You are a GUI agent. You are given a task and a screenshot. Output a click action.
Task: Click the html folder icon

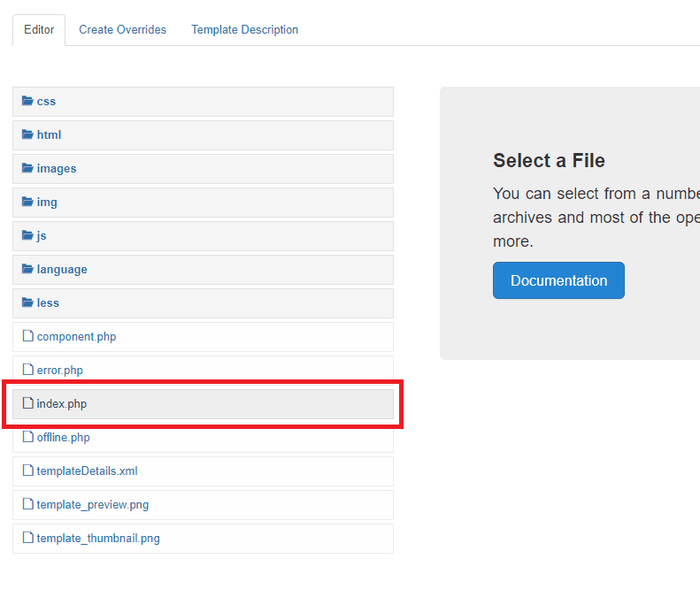[27, 134]
